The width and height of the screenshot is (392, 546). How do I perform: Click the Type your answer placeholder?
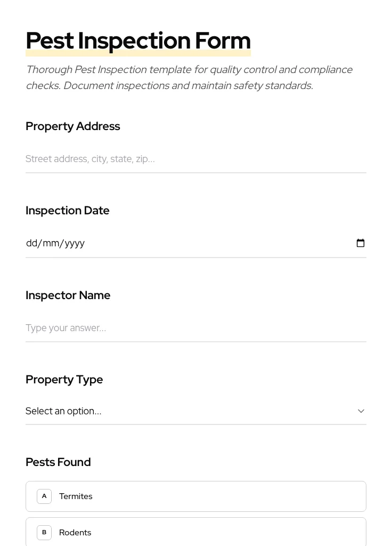tap(66, 327)
